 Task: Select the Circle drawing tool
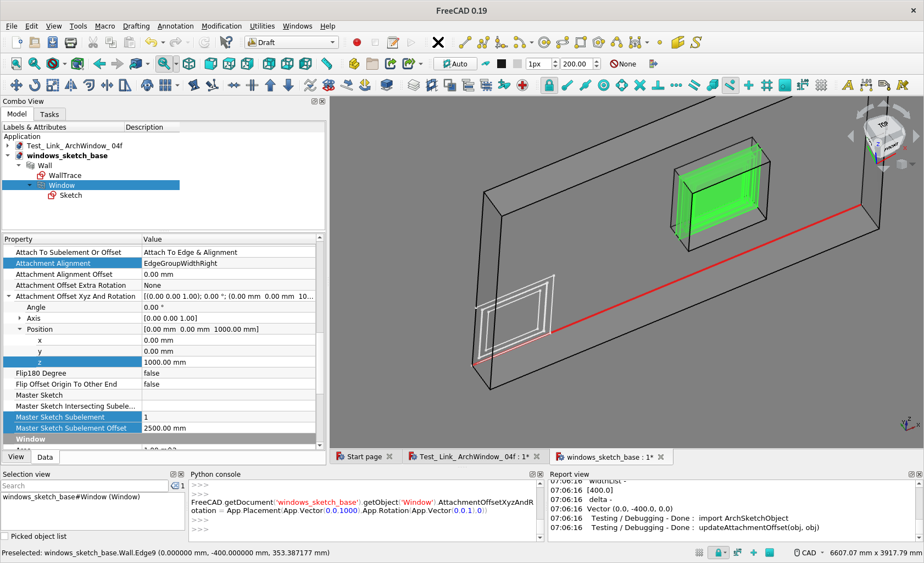[544, 42]
